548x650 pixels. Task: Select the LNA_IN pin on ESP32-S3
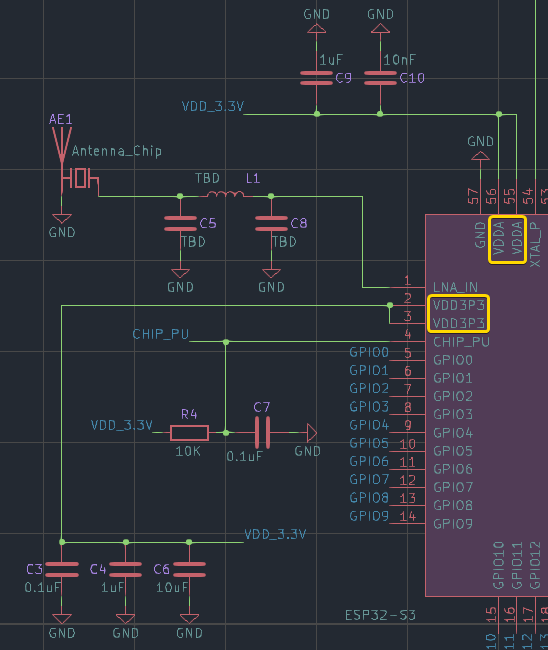pyautogui.click(x=455, y=287)
